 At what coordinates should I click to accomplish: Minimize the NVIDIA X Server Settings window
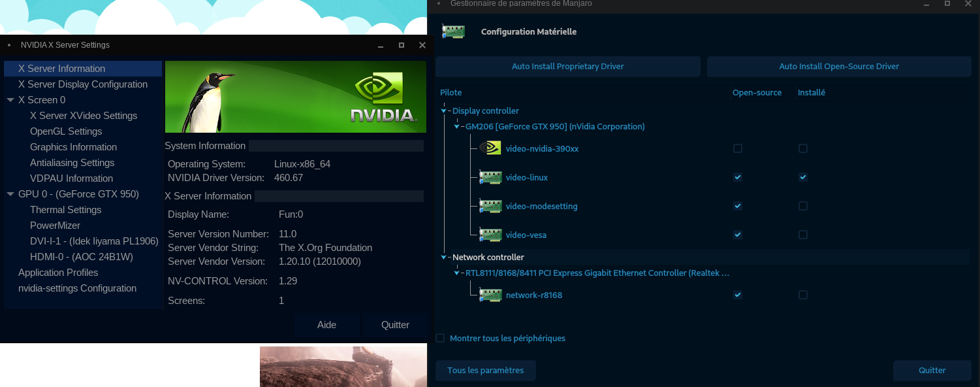click(x=381, y=45)
